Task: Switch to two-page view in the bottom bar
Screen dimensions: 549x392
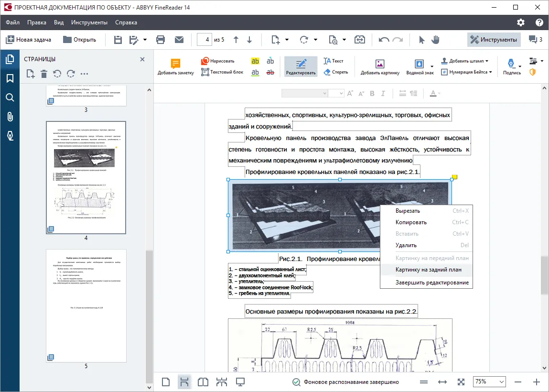Action: (x=203, y=382)
